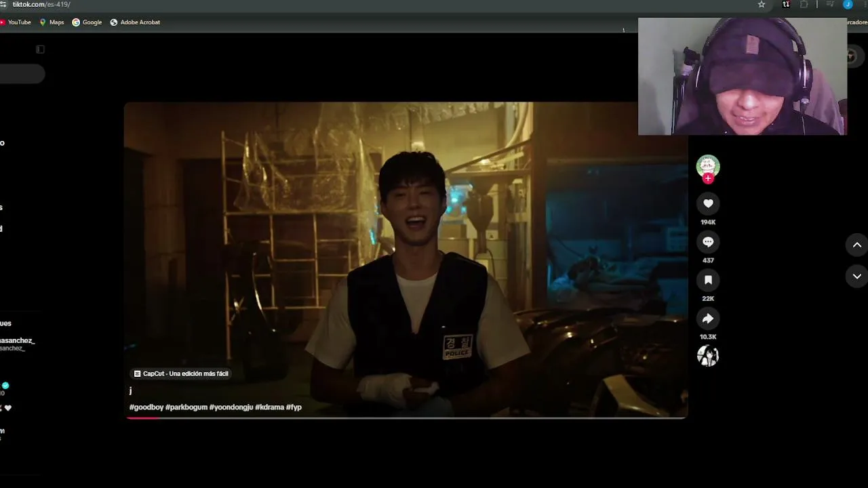View site information icon beside the URL

[3, 5]
